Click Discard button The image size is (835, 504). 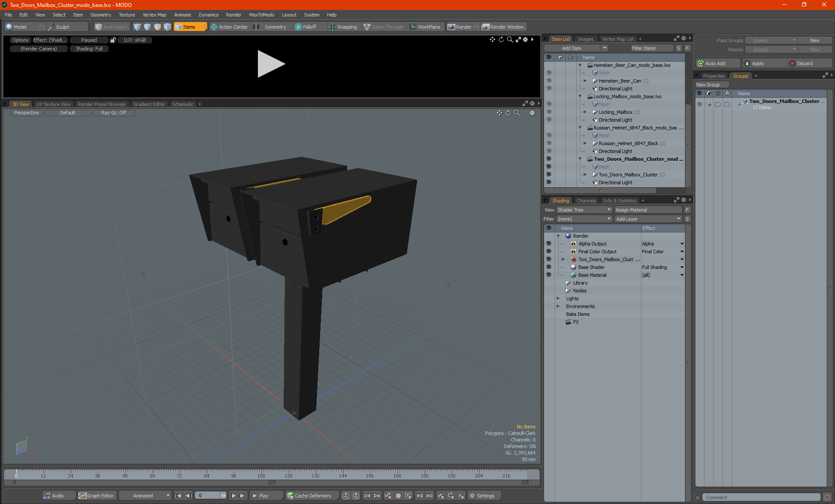tap(810, 63)
